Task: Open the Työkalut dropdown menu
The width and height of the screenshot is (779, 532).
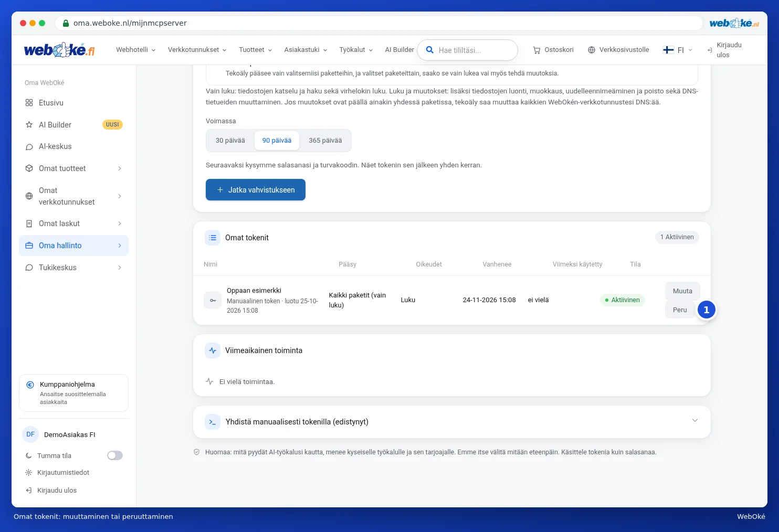Action: 356,50
